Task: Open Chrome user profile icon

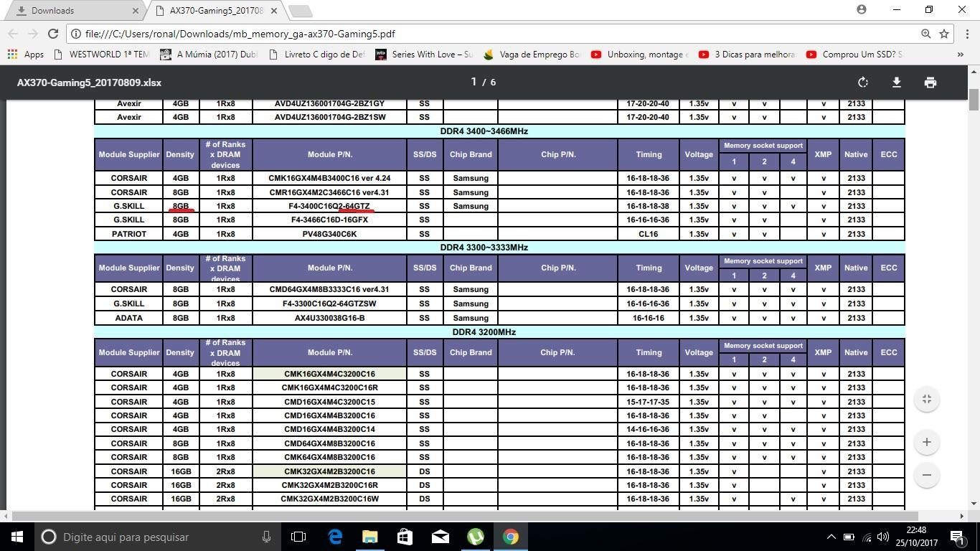Action: (x=862, y=9)
